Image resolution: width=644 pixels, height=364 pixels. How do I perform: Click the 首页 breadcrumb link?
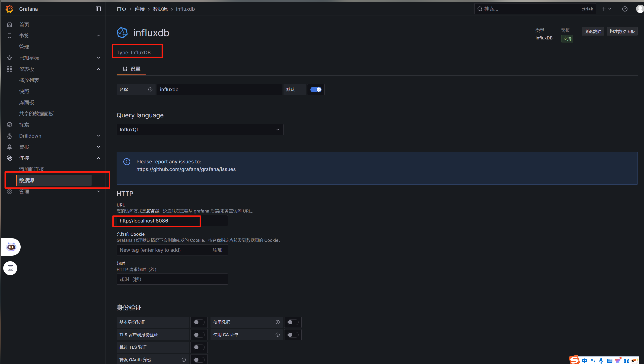pyautogui.click(x=121, y=9)
